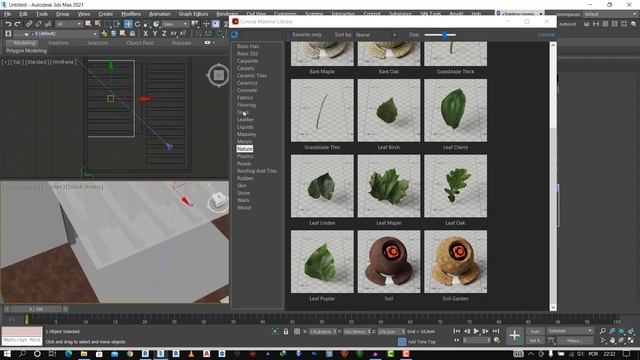Constrain movement to the Y axis
This screenshot has width=640, height=360.
(x=155, y=33)
